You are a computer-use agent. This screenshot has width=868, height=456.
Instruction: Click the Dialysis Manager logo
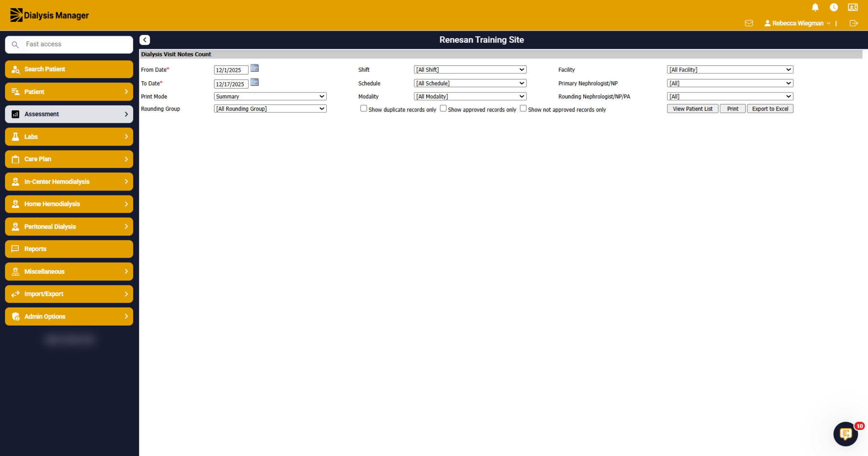tap(49, 15)
